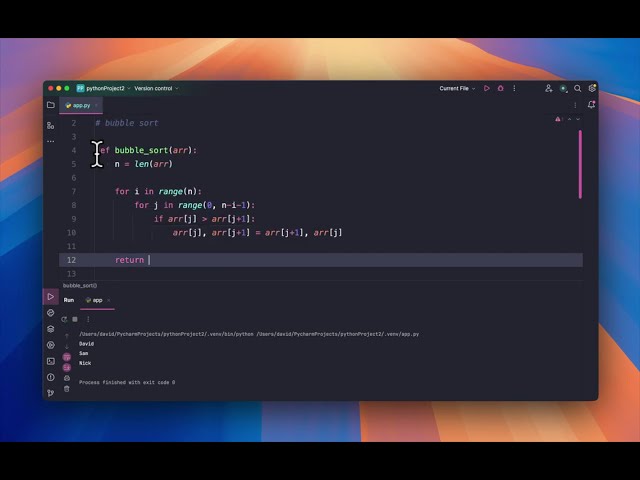640x480 pixels.
Task: Place cursor after return on line 12
Action: coord(149,260)
